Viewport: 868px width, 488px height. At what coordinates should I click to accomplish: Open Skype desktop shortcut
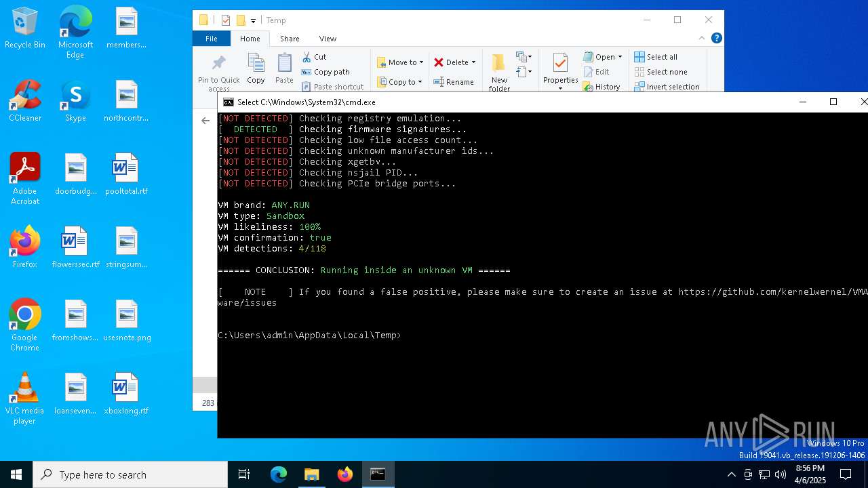pyautogui.click(x=75, y=101)
